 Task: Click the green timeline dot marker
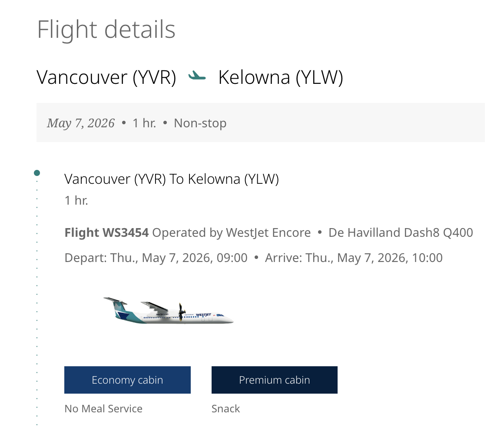(37, 173)
